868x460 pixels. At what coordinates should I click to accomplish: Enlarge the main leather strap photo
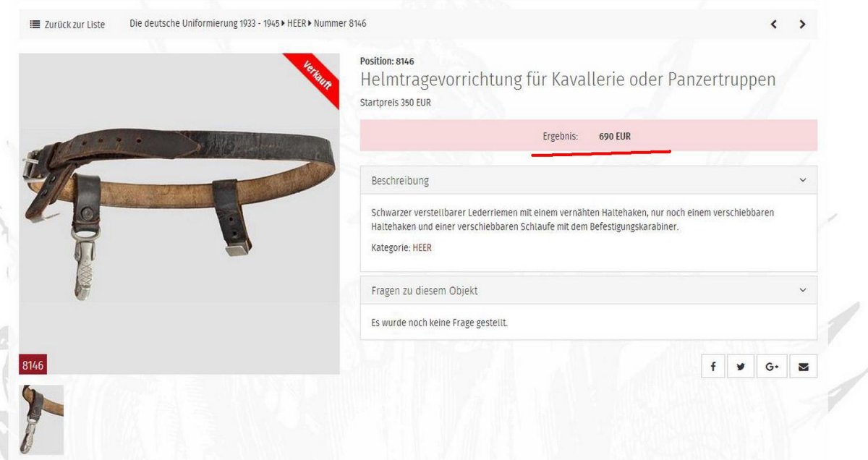(x=179, y=214)
